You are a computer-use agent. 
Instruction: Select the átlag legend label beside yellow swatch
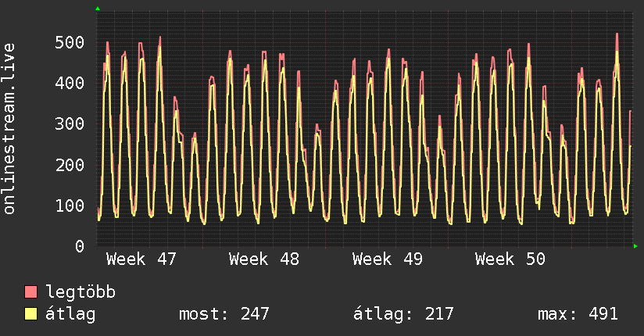(x=70, y=314)
